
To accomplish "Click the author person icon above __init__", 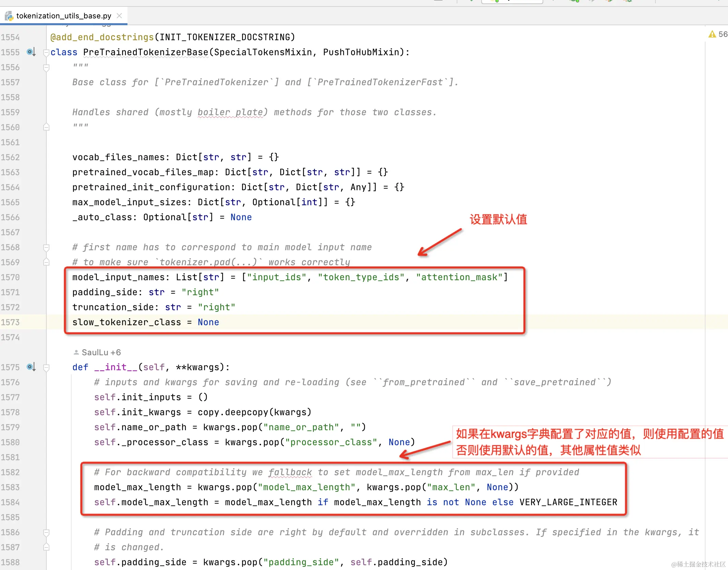I will point(76,352).
